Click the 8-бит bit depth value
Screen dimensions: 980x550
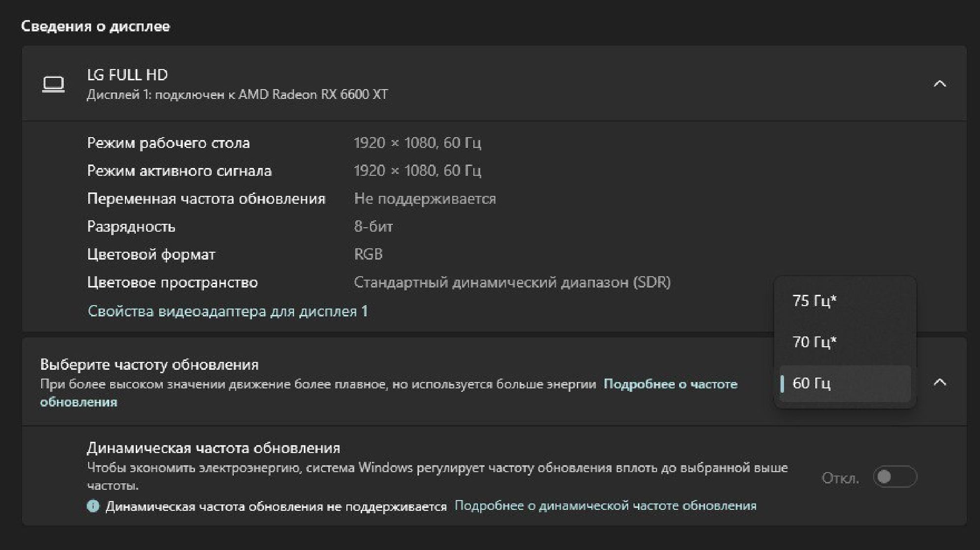(373, 227)
